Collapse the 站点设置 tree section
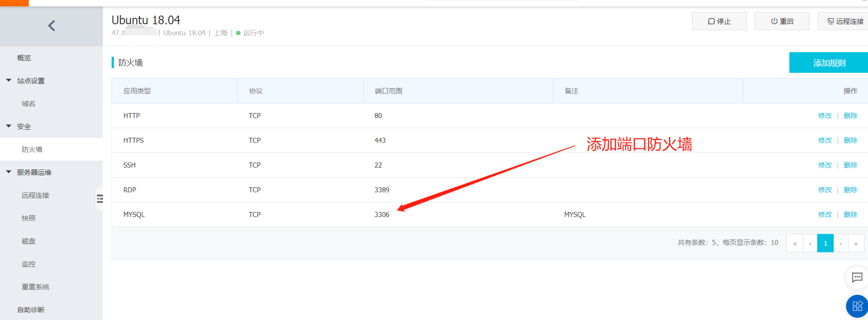Viewport: 868px width, 320px height. (x=9, y=81)
